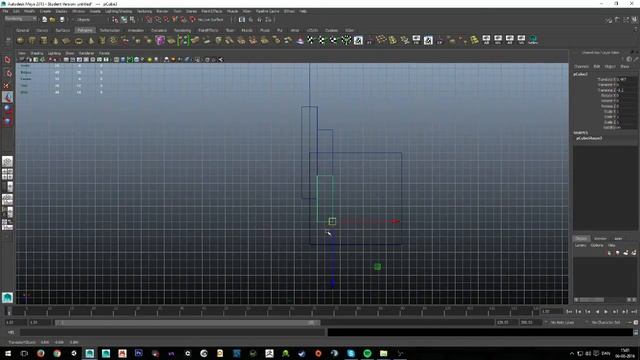Open viewport Lighting menu

[54, 53]
